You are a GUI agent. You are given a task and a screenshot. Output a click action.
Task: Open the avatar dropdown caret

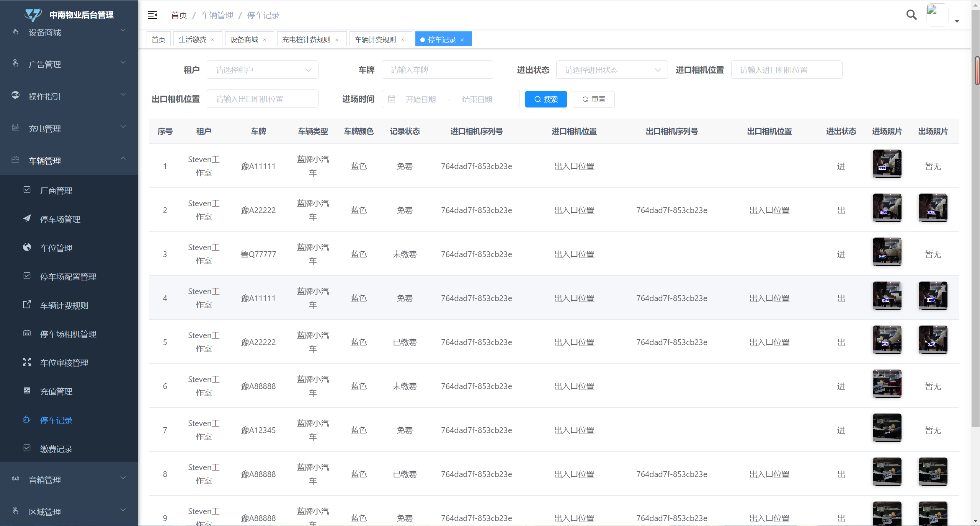[x=957, y=21]
